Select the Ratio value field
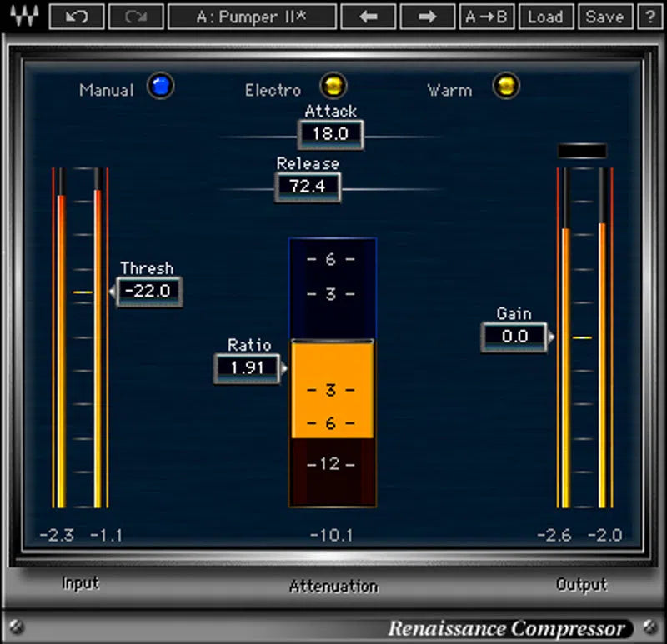Viewport: 667px width, 644px height. [248, 367]
